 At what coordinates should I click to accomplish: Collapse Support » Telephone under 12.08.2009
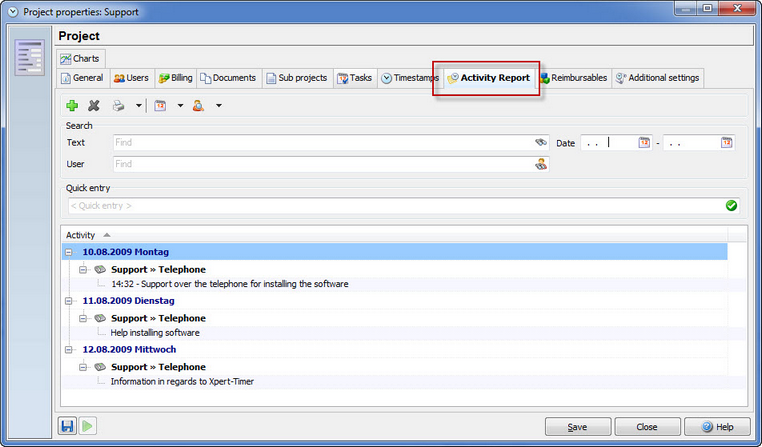point(83,367)
